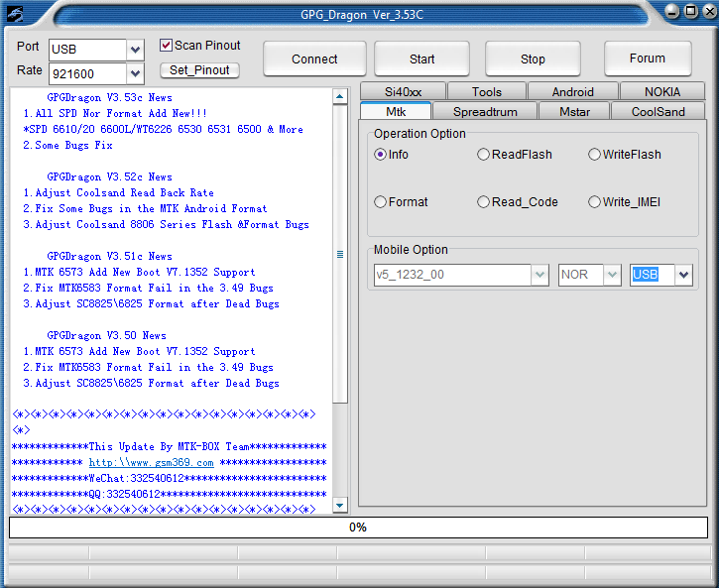This screenshot has height=588, width=719.
Task: Click the 'GPGDragon V3.50 News' heading
Action: [x=106, y=335]
